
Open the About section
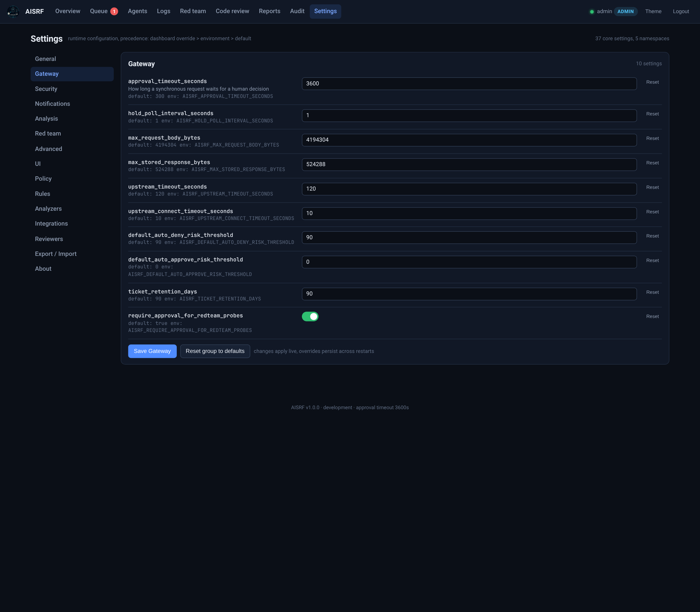point(72,269)
